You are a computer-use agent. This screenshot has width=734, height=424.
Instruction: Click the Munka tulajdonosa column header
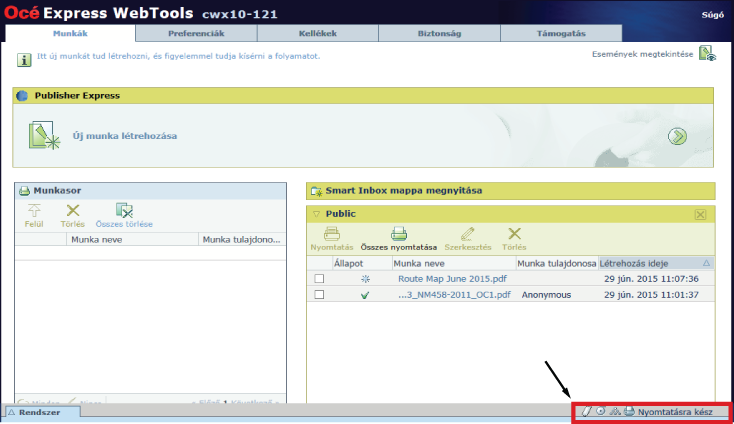tap(557, 263)
